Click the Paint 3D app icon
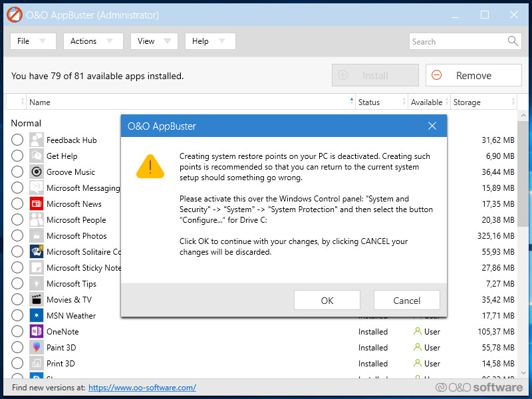Screen dimensions: 532x399 (x=37, y=347)
